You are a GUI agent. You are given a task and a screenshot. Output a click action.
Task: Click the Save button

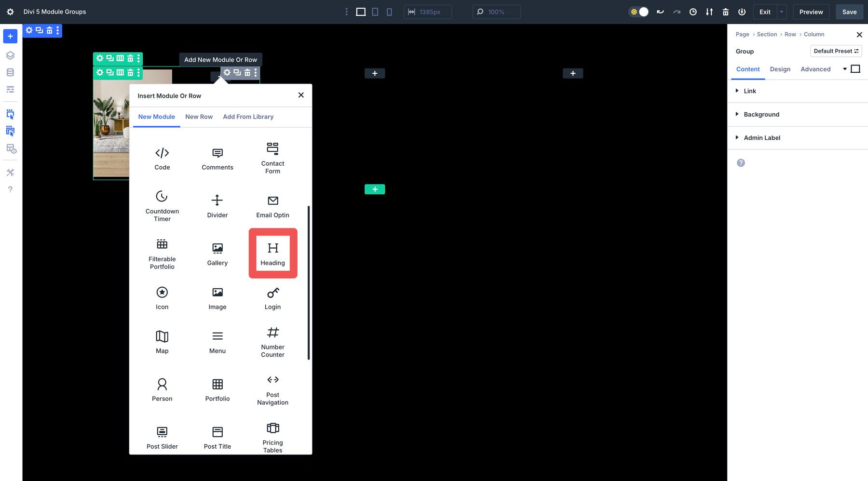[x=849, y=12]
